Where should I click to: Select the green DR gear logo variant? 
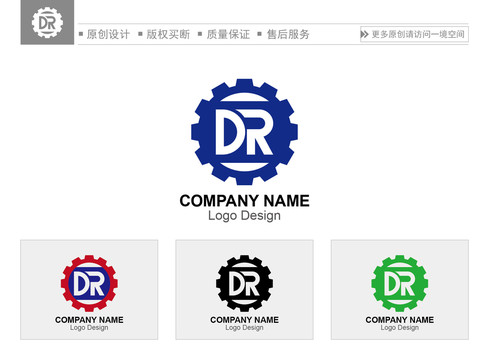(x=400, y=284)
